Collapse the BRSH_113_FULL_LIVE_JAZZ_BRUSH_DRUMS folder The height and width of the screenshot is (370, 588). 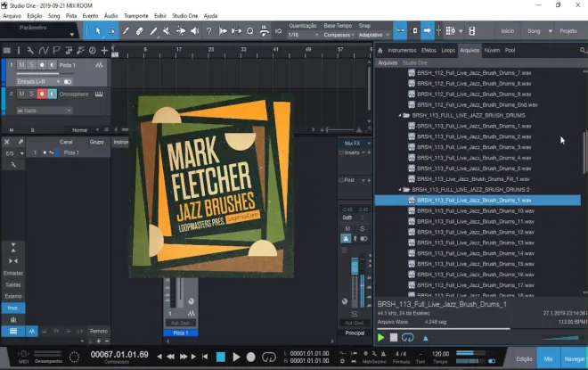400,116
